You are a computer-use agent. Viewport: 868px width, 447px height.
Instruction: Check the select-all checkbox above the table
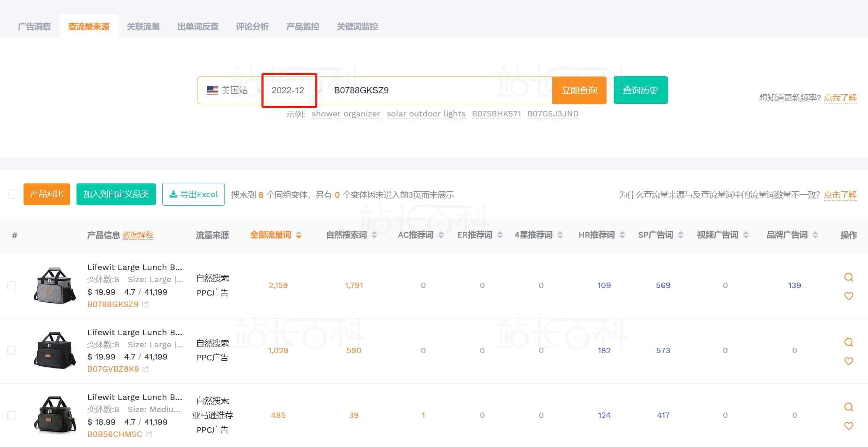[13, 194]
